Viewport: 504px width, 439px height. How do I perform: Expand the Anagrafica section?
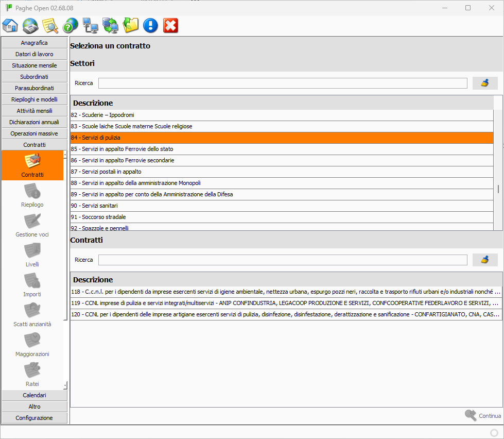(x=34, y=43)
